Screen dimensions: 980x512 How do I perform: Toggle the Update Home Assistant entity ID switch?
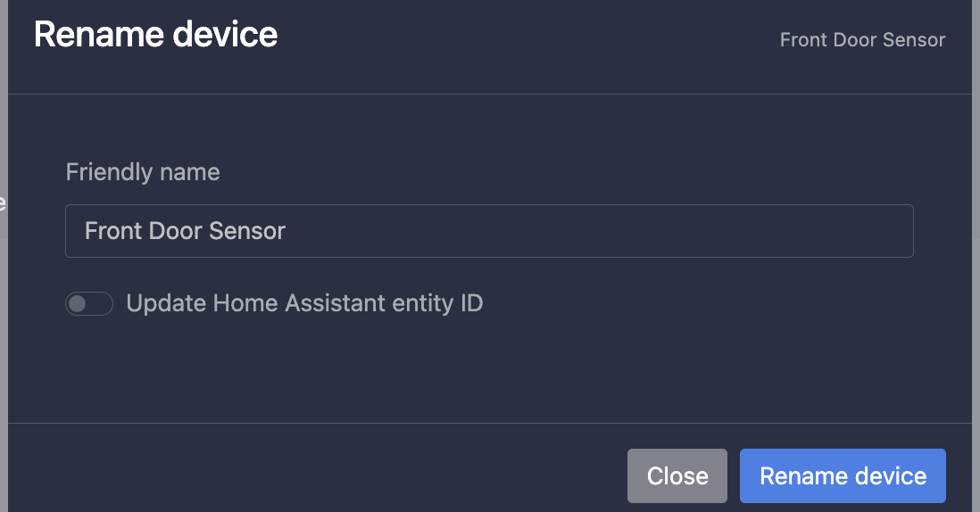pyautogui.click(x=89, y=304)
